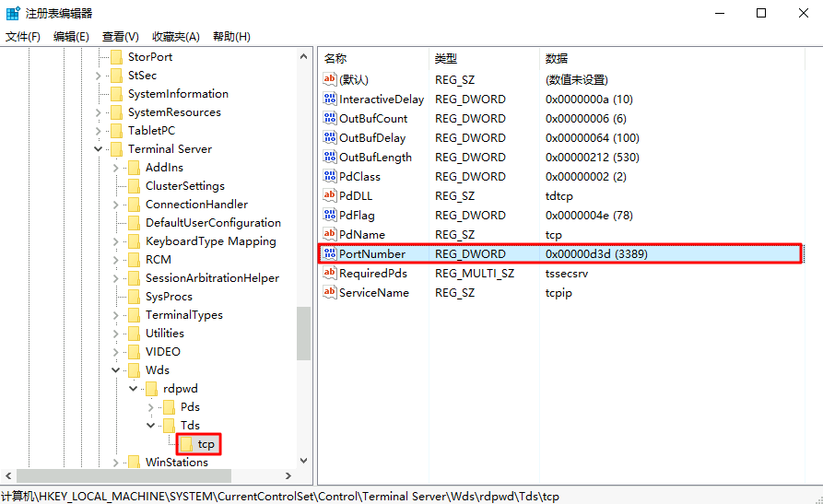Click the RCM folder icon

tap(135, 259)
